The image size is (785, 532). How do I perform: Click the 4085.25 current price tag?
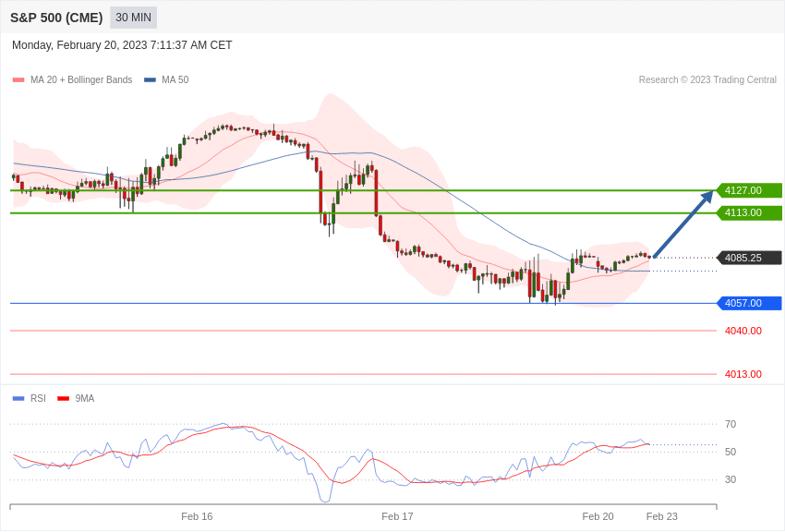click(750, 258)
